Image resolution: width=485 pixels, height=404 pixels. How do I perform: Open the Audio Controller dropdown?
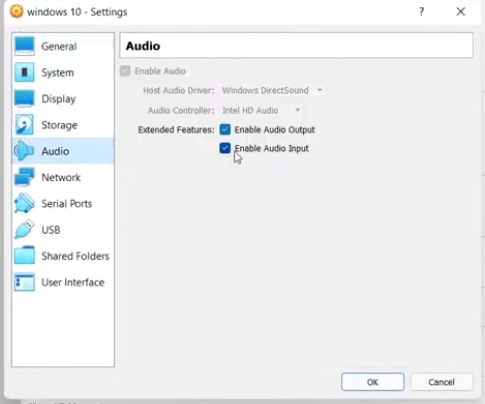262,110
